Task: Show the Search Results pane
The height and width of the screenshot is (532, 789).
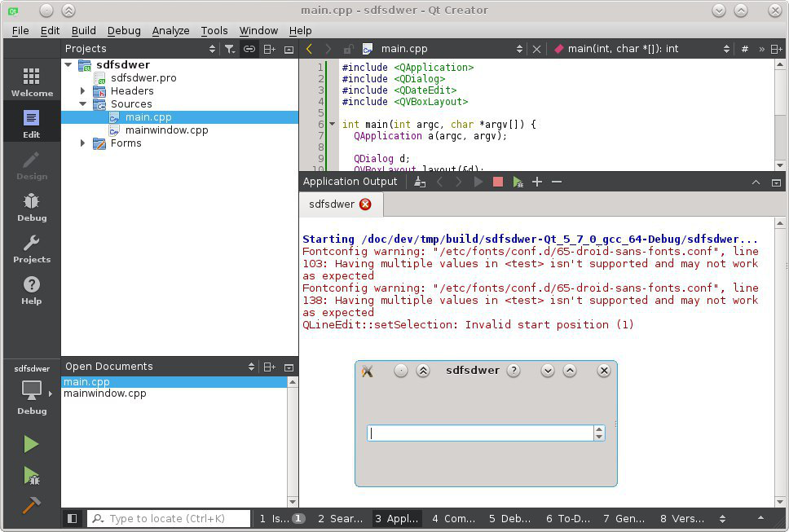Action: [x=340, y=519]
